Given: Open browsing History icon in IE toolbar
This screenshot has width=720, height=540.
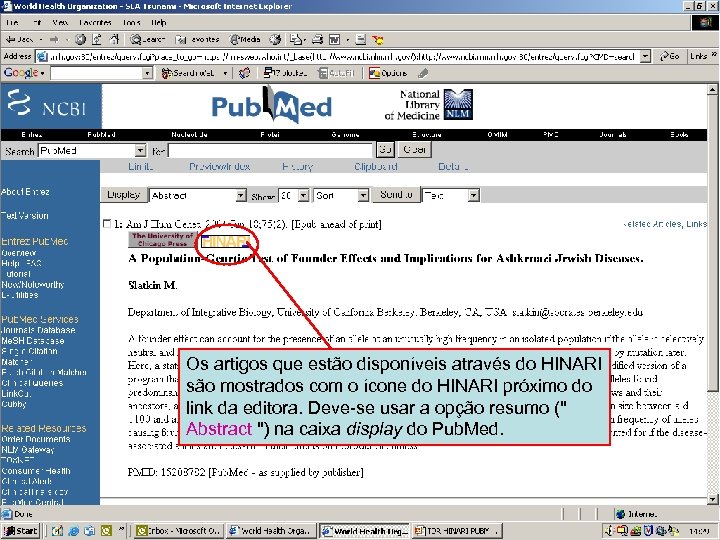Looking at the screenshot, I should pos(275,39).
